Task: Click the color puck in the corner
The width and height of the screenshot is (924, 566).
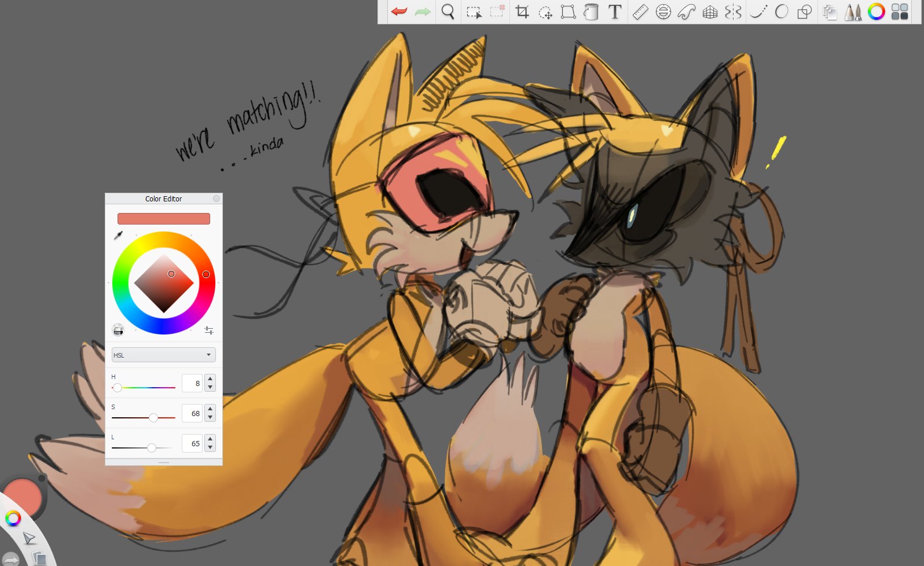Action: (23, 495)
